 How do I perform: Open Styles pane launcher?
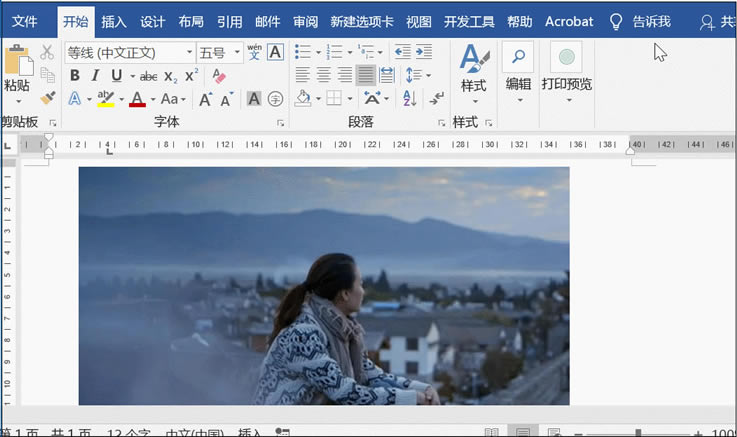pyautogui.click(x=489, y=123)
